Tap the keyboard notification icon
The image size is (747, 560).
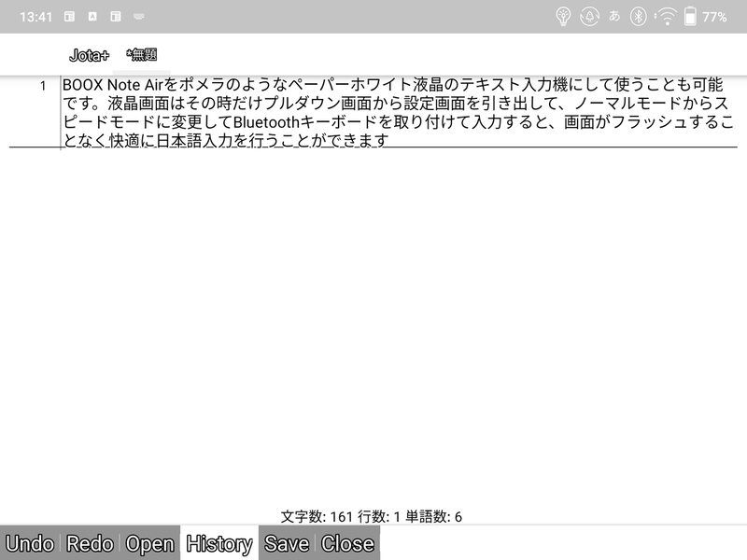[x=138, y=17]
